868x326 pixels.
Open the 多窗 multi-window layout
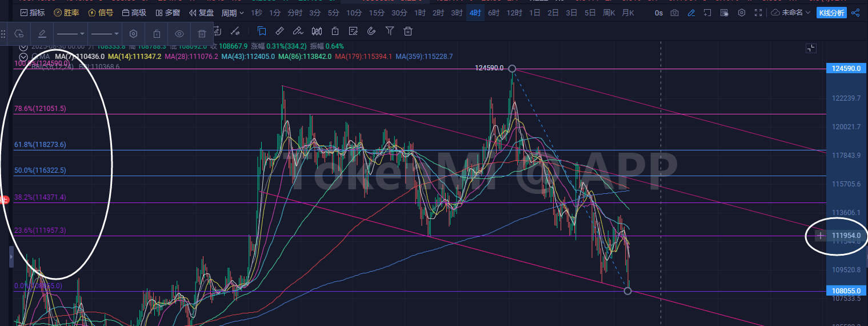(x=168, y=13)
